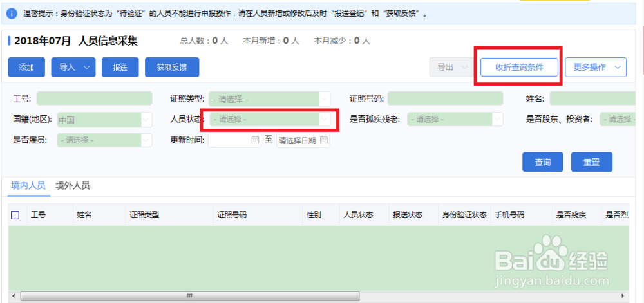Screen dimensions: 644x303
Task: Click the 添加 button
Action: click(x=26, y=68)
